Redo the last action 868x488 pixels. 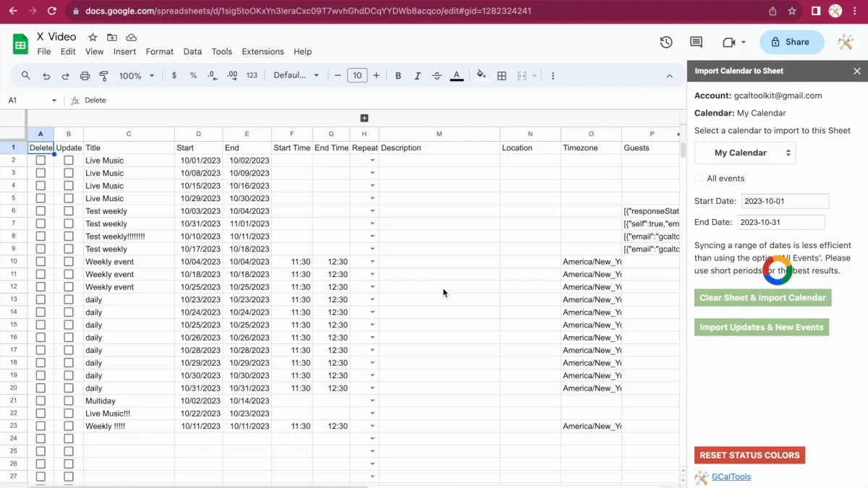[65, 76]
